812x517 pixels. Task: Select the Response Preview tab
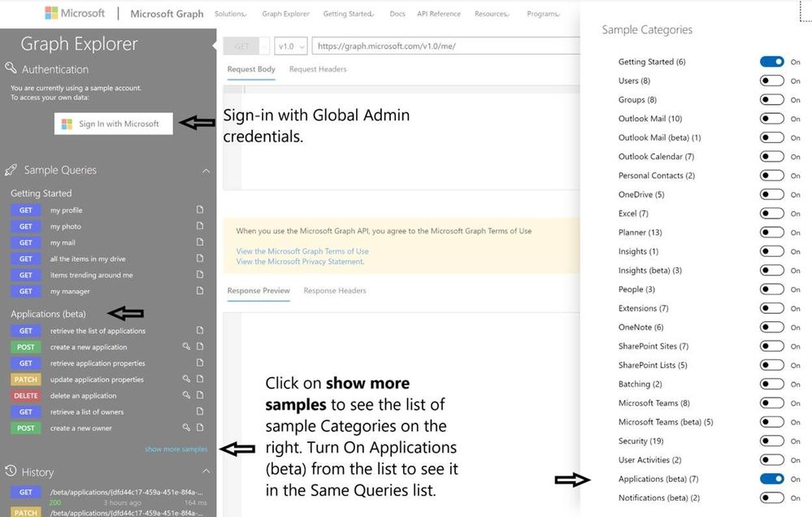[258, 291]
